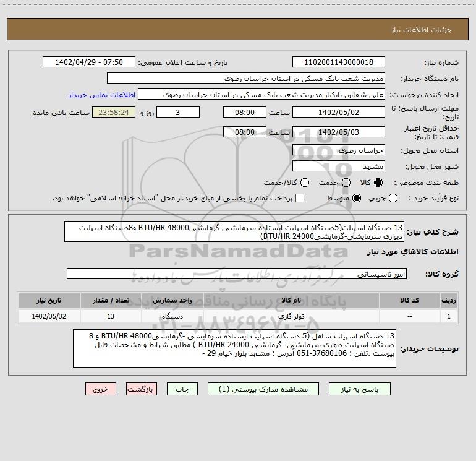Click the announcement date field 1402/04/29 - 07:50
The width and height of the screenshot is (476, 461).
pos(89,62)
